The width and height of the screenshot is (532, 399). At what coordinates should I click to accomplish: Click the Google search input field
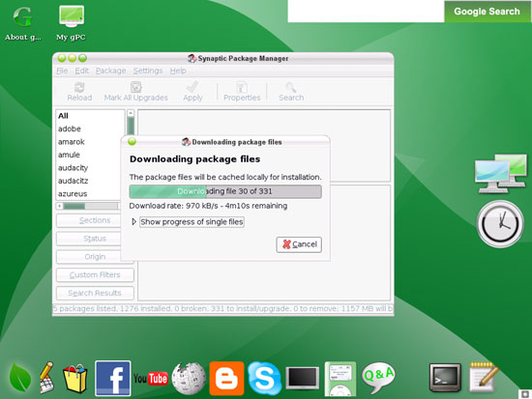366,12
